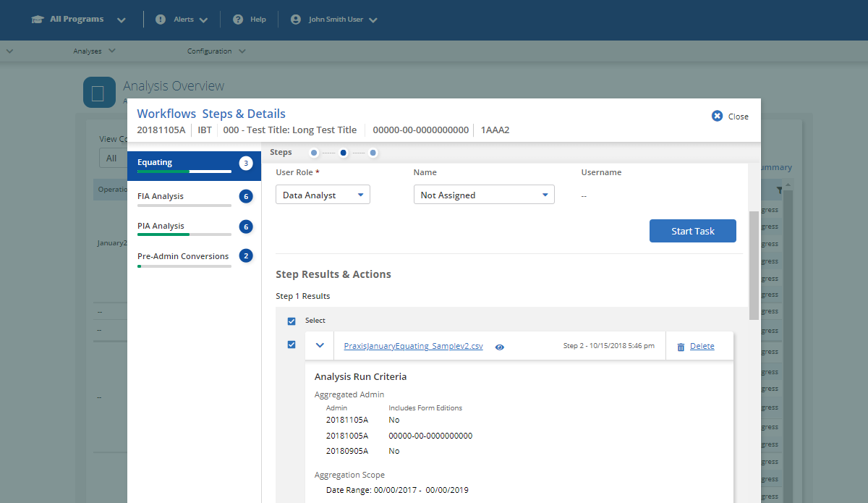Viewport: 868px width, 503px height.
Task: Click the John Smith User avatar icon
Action: click(x=295, y=20)
